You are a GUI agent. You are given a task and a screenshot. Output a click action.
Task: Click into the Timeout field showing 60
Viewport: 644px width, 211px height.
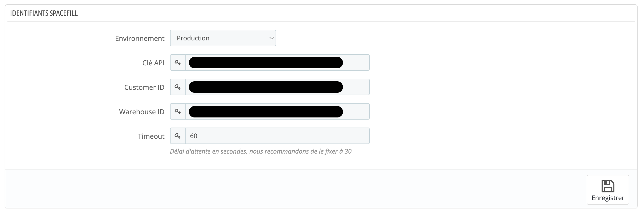click(x=277, y=136)
